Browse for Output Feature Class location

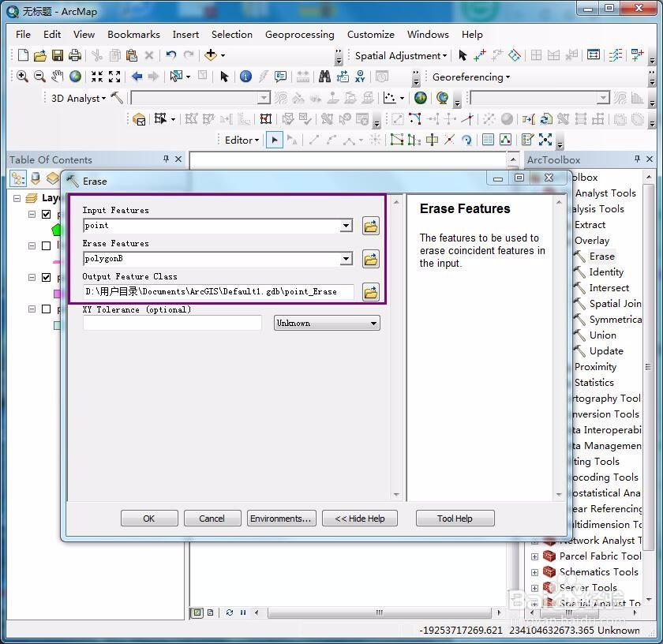tap(371, 292)
